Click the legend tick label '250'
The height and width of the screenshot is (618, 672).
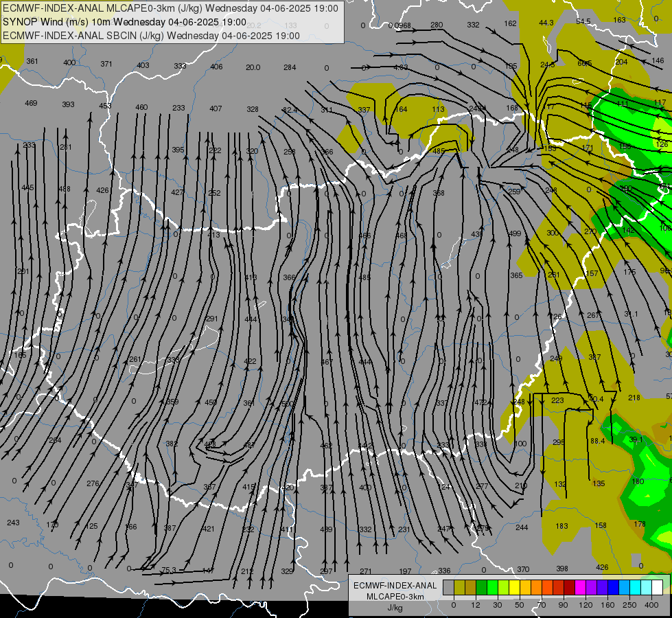tap(629, 605)
